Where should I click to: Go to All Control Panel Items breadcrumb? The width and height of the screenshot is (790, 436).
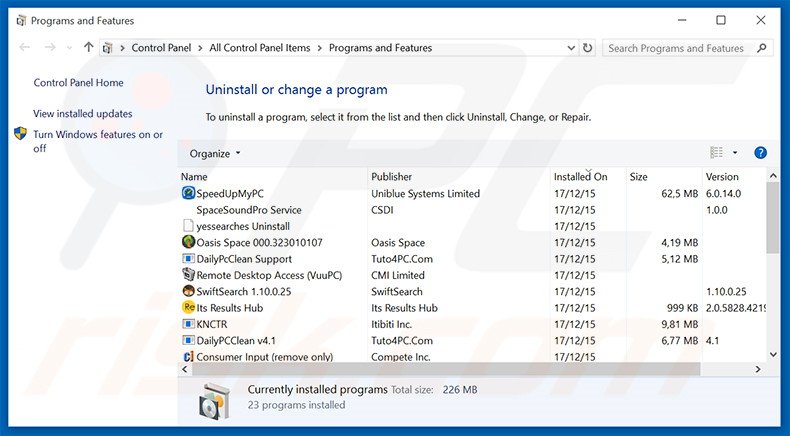[x=259, y=48]
